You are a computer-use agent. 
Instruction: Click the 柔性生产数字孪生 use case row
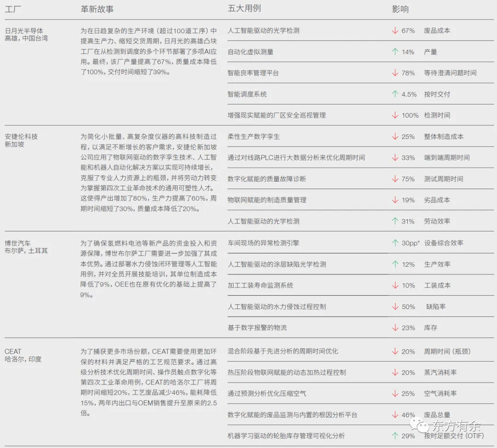pyautogui.click(x=253, y=137)
